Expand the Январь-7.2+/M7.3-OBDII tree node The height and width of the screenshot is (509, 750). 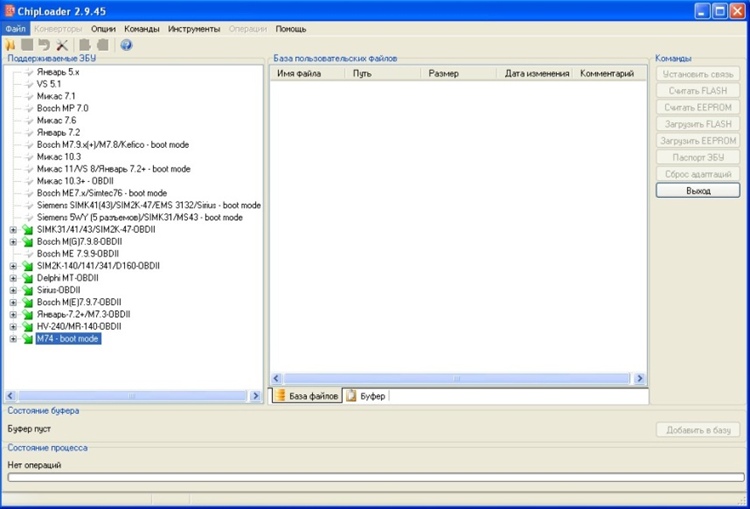coord(13,314)
